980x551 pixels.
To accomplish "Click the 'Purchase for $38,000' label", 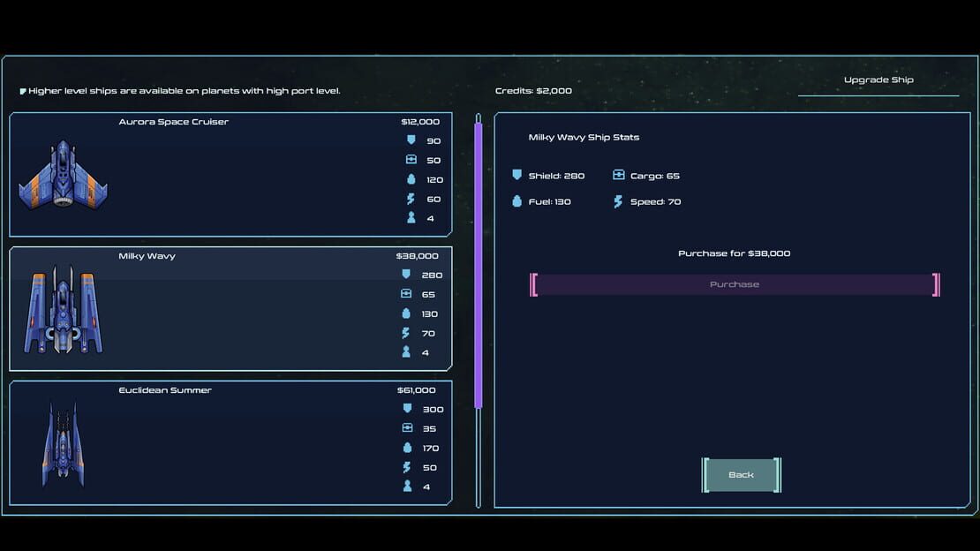I will tap(735, 253).
